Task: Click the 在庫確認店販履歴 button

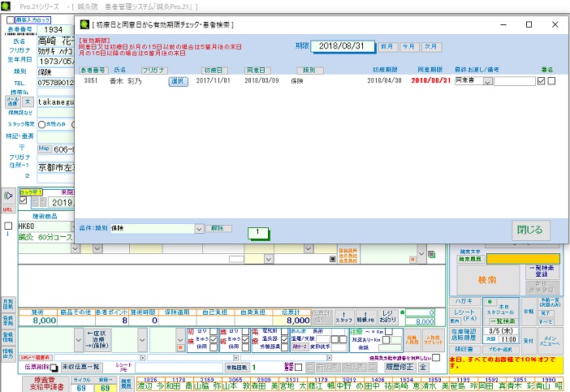Action: tap(466, 334)
